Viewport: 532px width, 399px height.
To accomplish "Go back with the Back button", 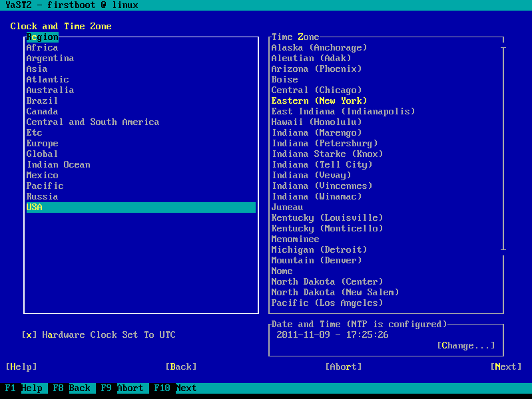I will tap(181, 367).
